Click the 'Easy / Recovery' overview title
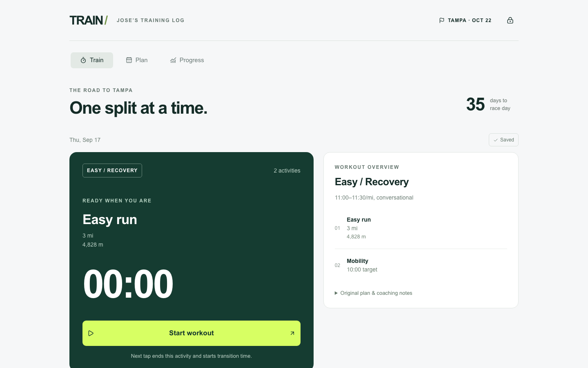588x368 pixels. [x=372, y=182]
